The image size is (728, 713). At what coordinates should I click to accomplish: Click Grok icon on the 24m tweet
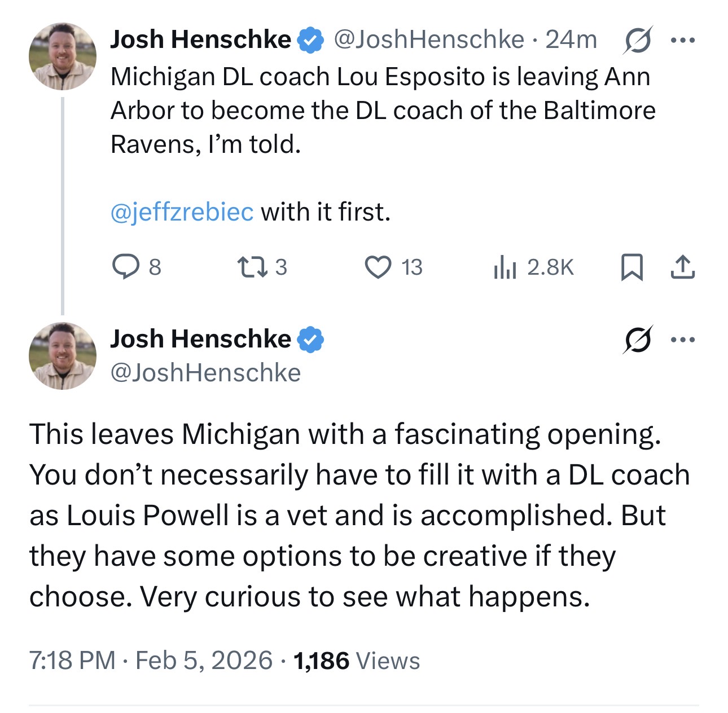tap(637, 40)
